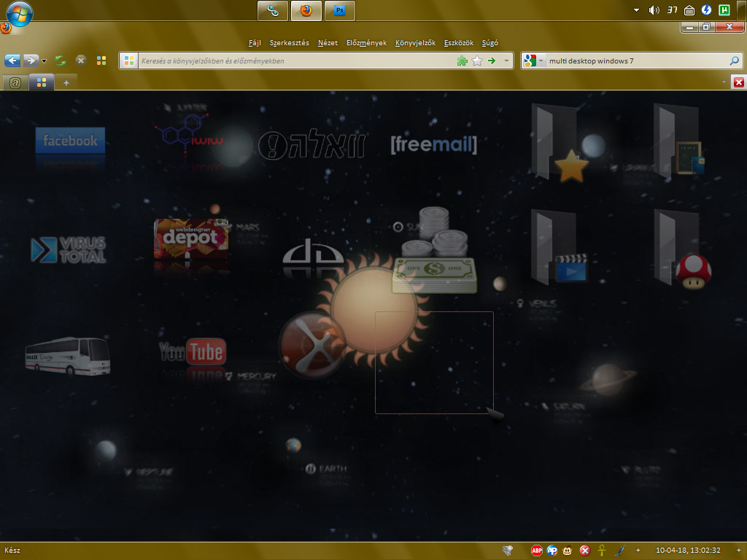Image resolution: width=747 pixels, height=560 pixels.
Task: Open the Szerkesztés menu
Action: click(x=289, y=43)
